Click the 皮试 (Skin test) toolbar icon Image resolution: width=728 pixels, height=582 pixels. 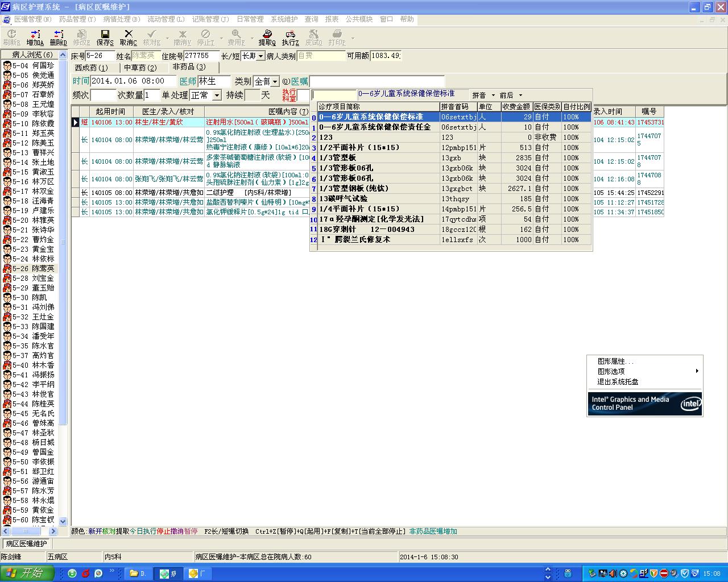[313, 38]
